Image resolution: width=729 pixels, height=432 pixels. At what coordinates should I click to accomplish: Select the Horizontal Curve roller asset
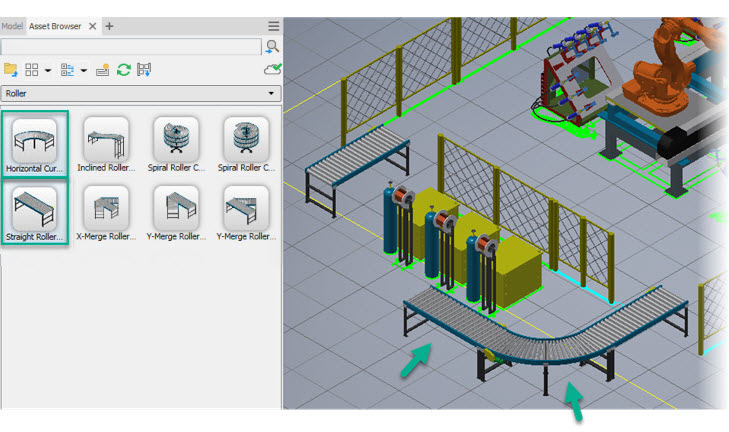pyautogui.click(x=34, y=144)
